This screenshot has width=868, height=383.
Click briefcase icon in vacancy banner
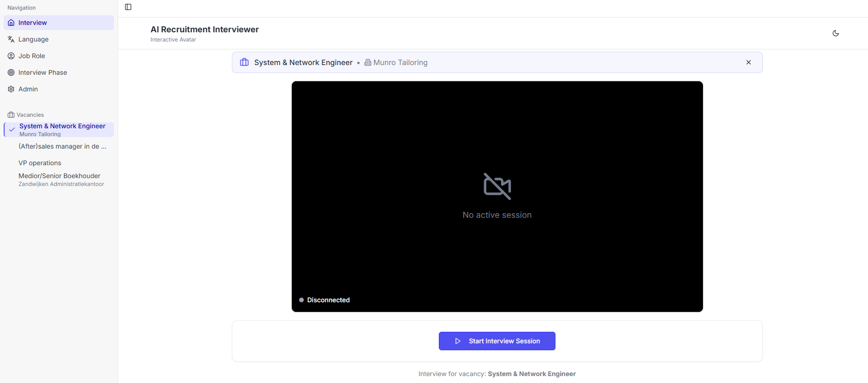pyautogui.click(x=244, y=62)
